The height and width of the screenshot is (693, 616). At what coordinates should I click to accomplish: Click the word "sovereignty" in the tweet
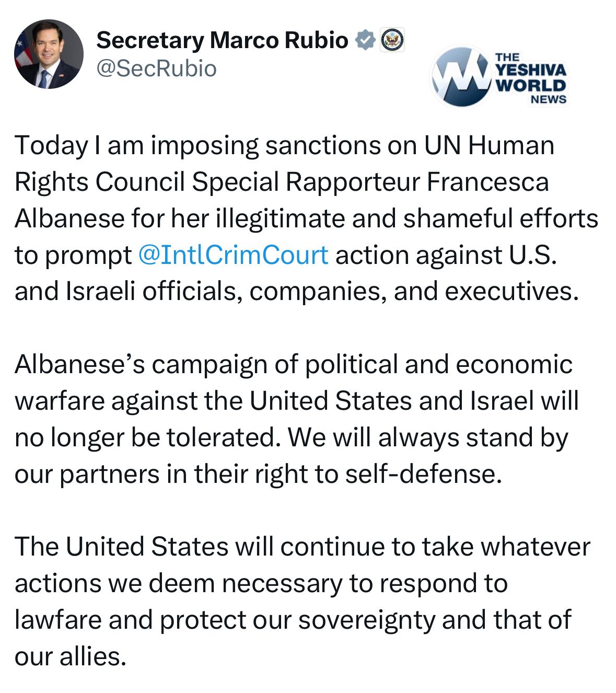(366, 620)
